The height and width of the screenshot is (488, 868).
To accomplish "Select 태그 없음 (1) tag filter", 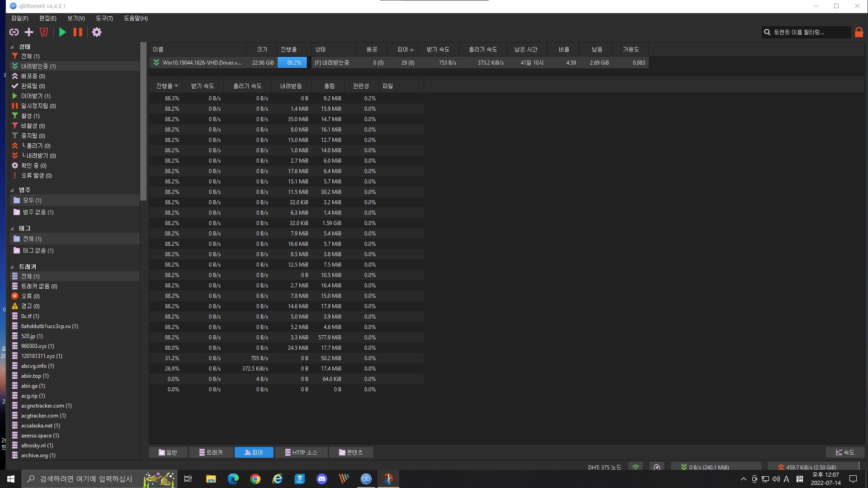I will pos(75,250).
